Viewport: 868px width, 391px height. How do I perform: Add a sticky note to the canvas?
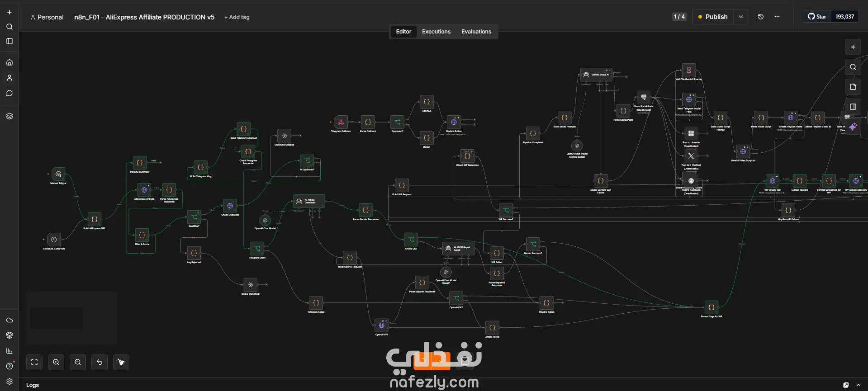(853, 87)
